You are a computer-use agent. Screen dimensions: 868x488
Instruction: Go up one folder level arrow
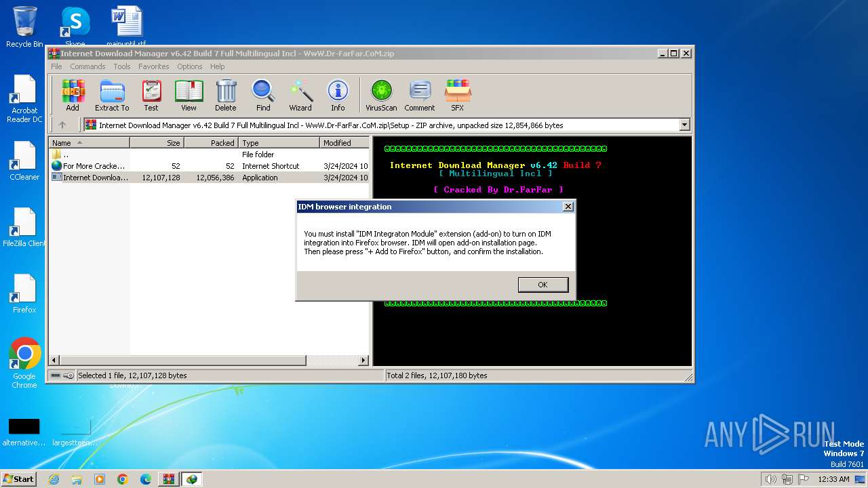click(x=62, y=125)
